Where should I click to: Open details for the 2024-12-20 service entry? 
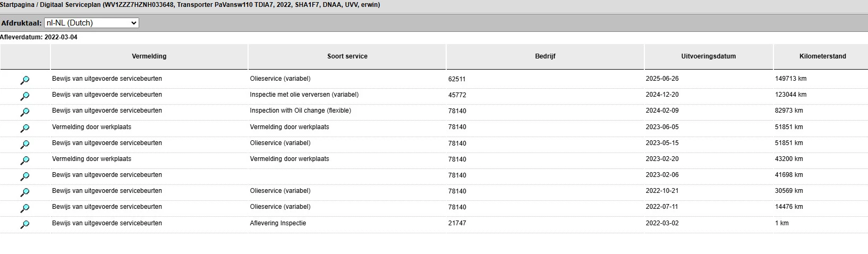click(x=25, y=96)
